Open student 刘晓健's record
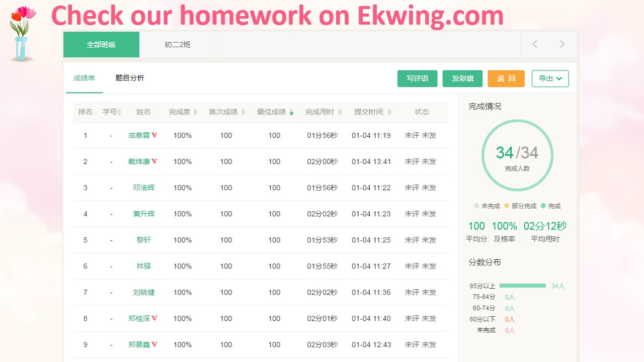Image resolution: width=644 pixels, height=362 pixels. [x=144, y=292]
